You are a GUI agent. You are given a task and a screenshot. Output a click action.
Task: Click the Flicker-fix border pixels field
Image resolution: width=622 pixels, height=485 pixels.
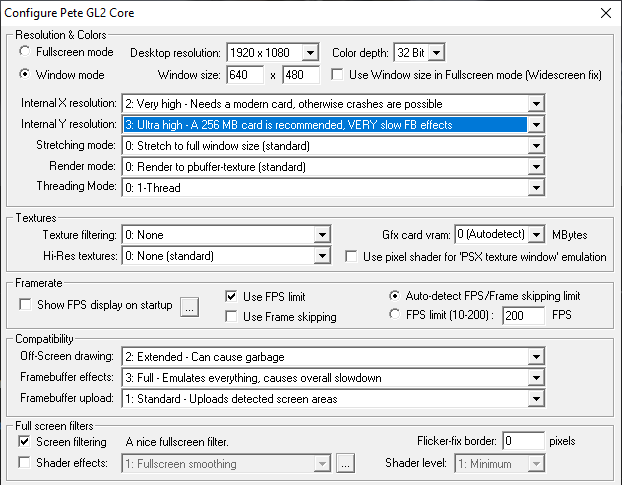[x=523, y=441]
